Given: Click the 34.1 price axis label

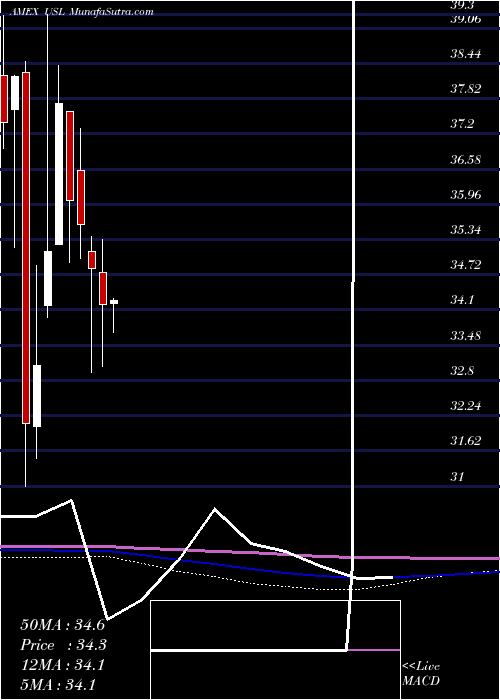Looking at the screenshot, I should point(462,300).
